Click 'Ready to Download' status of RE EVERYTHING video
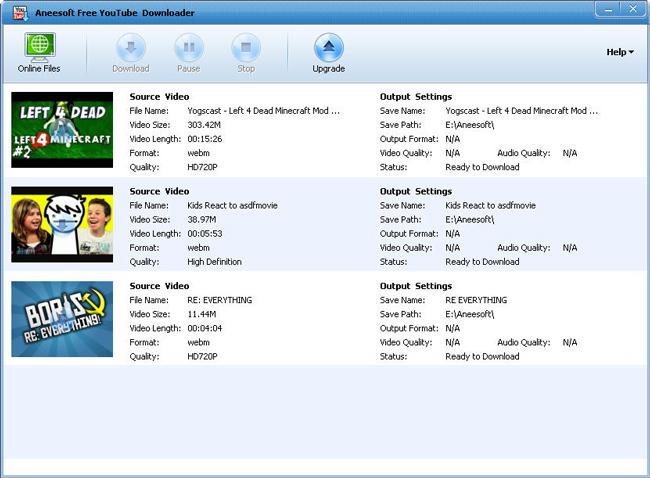 pos(482,356)
